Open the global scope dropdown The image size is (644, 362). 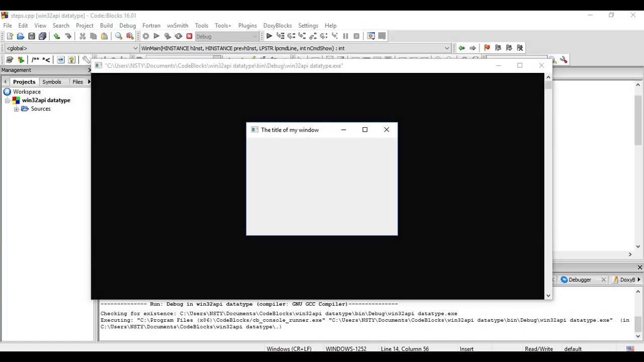pos(71,48)
